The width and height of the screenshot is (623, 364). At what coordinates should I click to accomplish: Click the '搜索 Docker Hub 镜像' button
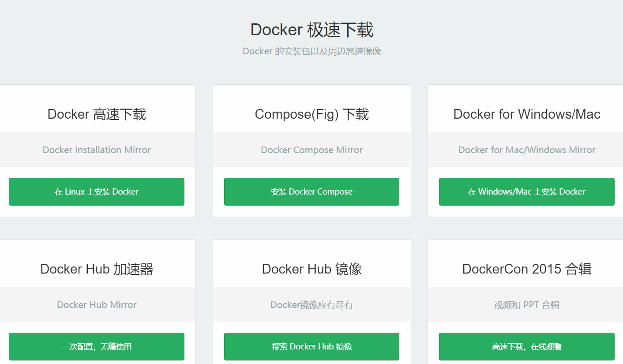(x=311, y=346)
